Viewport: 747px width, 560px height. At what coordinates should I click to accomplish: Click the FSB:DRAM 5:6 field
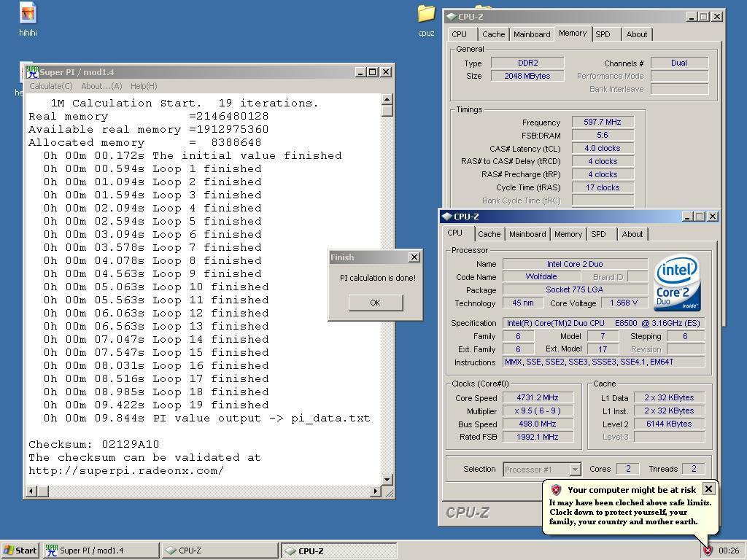603,135
